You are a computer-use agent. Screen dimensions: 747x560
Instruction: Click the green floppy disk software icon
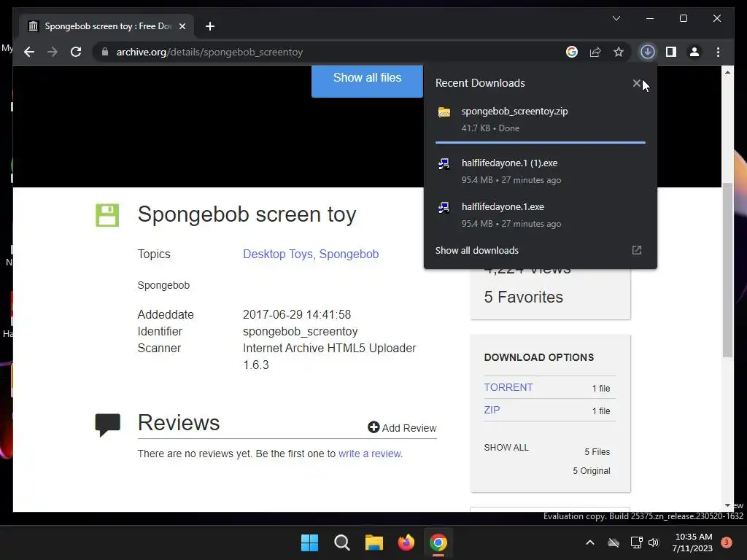click(107, 215)
